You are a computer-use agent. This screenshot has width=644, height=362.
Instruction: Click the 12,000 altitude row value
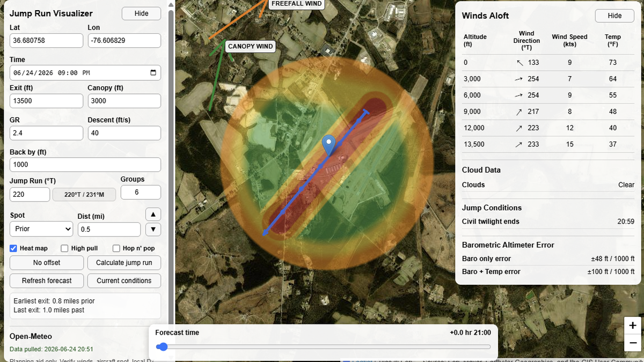pos(474,128)
